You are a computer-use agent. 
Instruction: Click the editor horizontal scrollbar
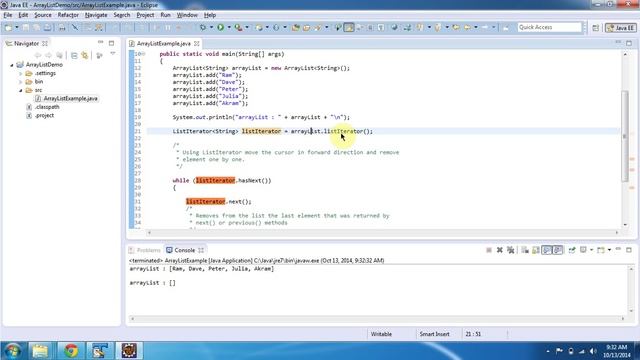(383, 233)
